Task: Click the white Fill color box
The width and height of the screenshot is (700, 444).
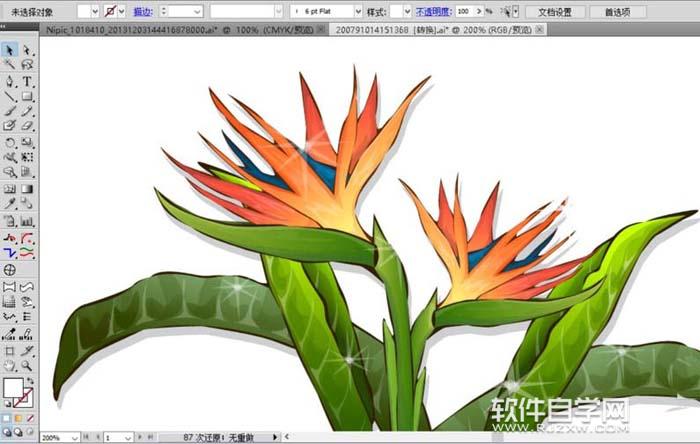Action: 13,388
